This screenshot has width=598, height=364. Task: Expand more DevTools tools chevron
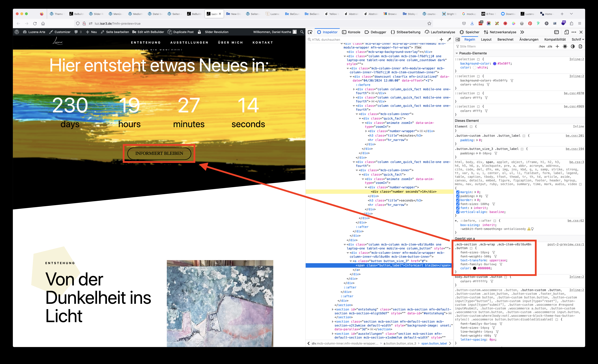(x=522, y=32)
